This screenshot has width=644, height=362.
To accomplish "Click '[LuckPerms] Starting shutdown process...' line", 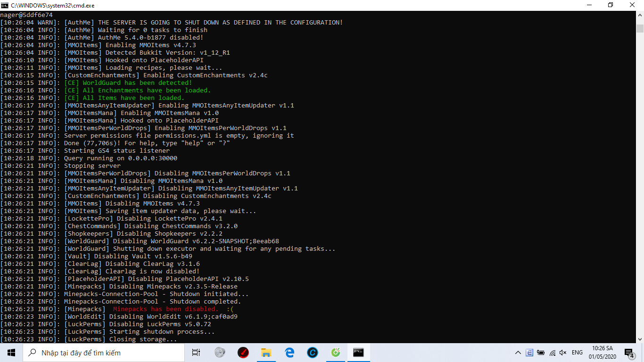I will (x=107, y=332).
